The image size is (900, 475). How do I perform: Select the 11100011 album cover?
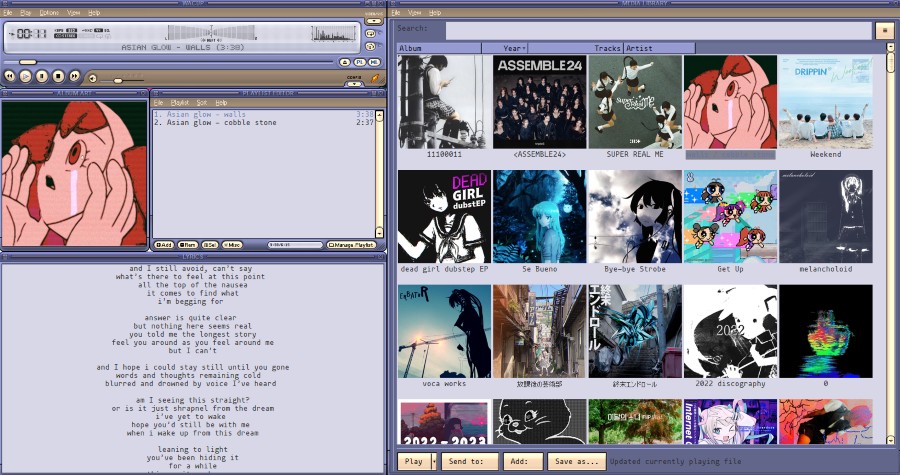(x=444, y=102)
